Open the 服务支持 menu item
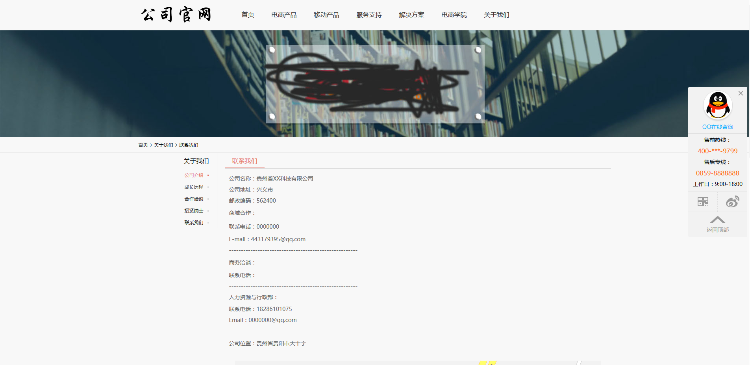 (x=369, y=15)
